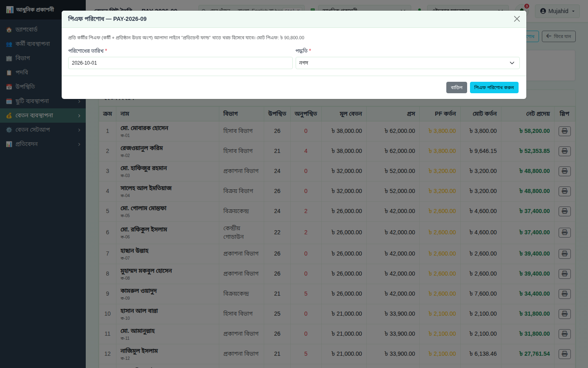Click the বাতিল cancel button
This screenshot has width=588, height=368.
(x=457, y=88)
